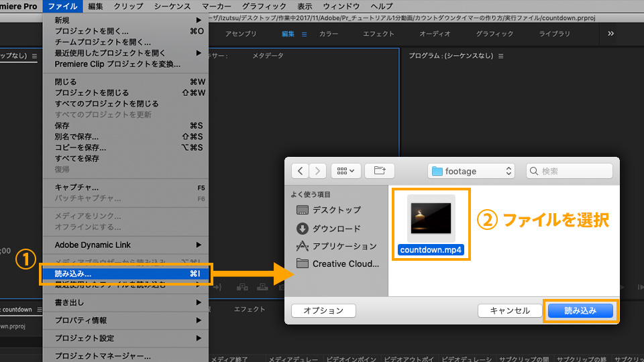Choose プロジェクトを開く... menu item
The width and height of the screenshot is (644, 362).
(x=125, y=32)
